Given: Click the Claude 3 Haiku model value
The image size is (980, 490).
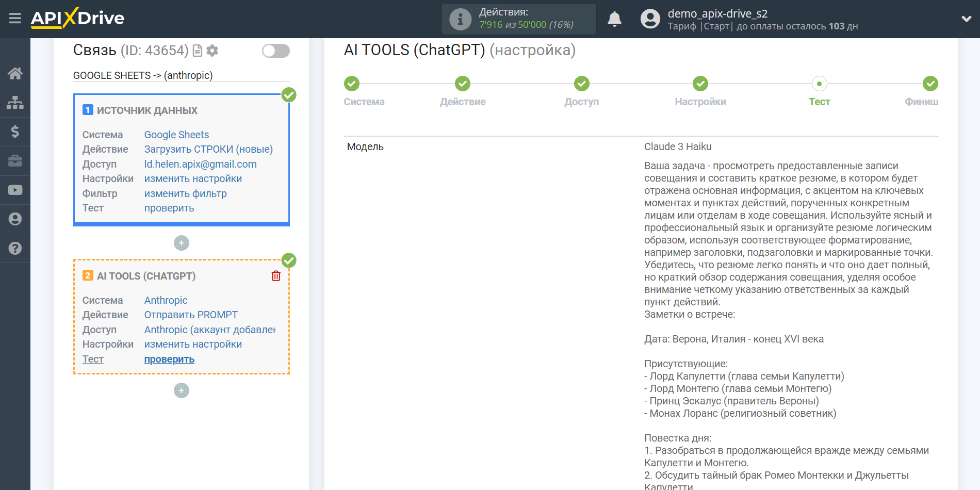Looking at the screenshot, I should tap(678, 146).
